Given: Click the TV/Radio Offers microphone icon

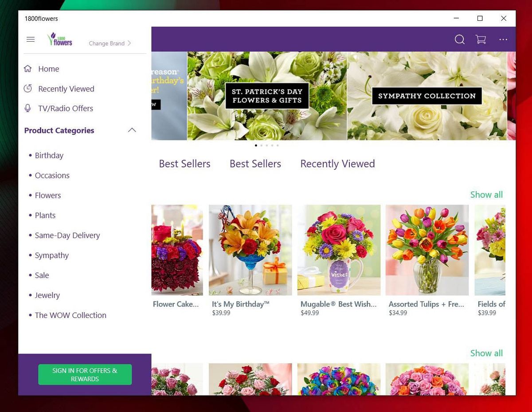Looking at the screenshot, I should coord(27,108).
